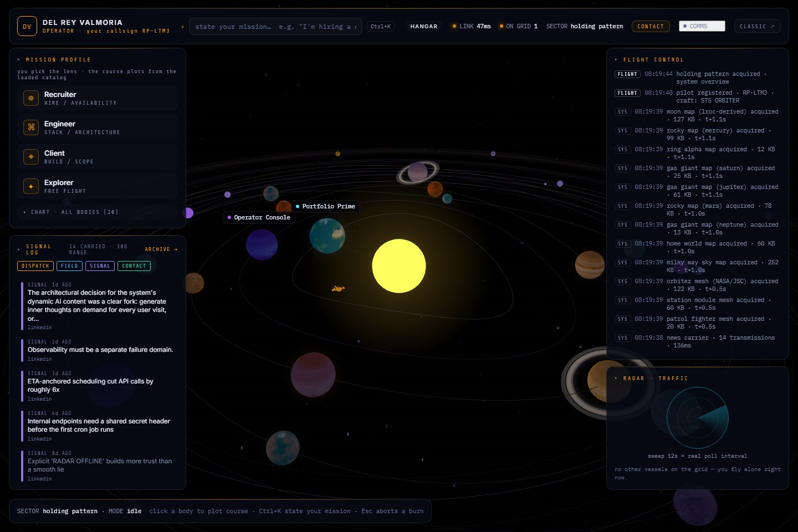
Task: Click the large pink planet below the sun
Action: (313, 375)
